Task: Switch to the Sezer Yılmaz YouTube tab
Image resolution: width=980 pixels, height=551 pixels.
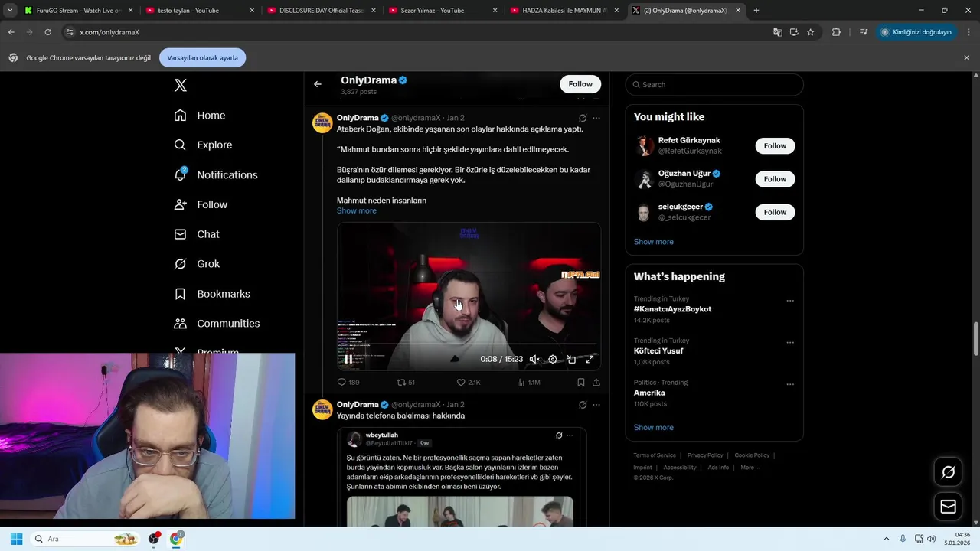Action: (x=443, y=11)
